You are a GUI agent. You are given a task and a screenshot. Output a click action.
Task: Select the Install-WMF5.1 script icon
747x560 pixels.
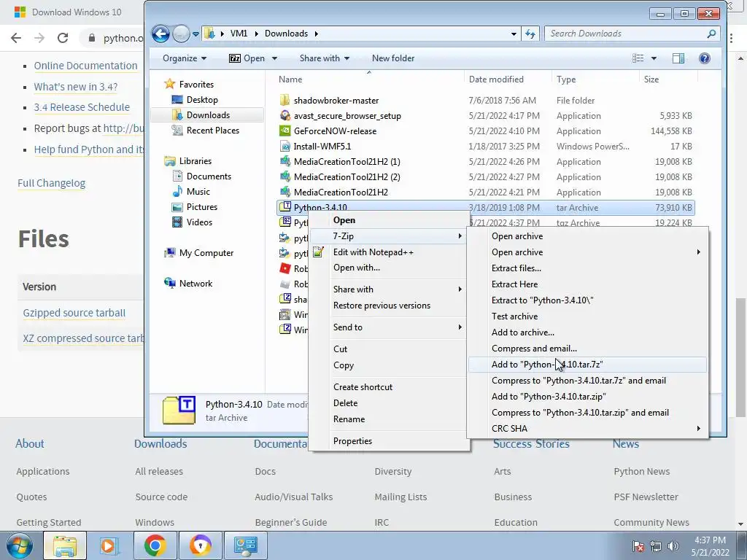[x=285, y=146]
